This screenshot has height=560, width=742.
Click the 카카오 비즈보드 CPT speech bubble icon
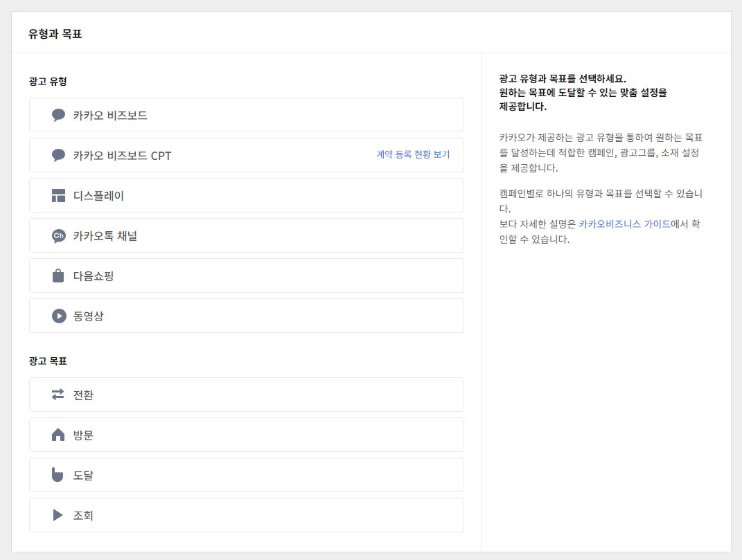pyautogui.click(x=58, y=155)
